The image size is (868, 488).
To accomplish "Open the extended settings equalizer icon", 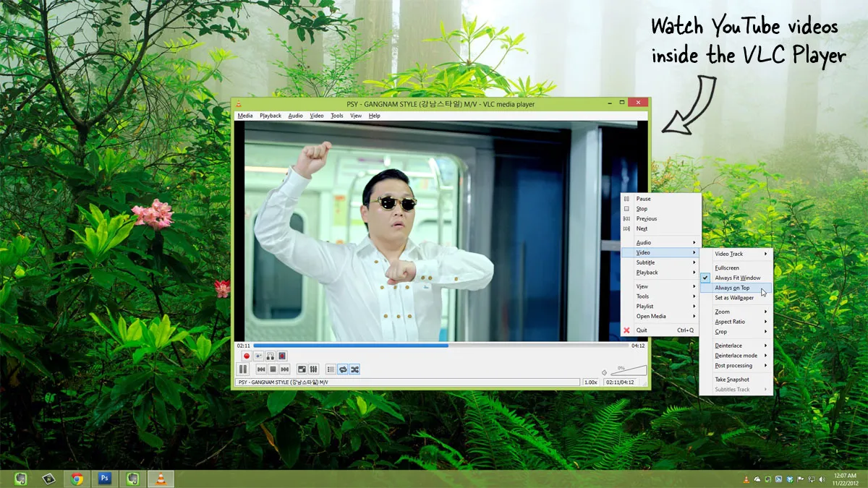I will [x=312, y=369].
